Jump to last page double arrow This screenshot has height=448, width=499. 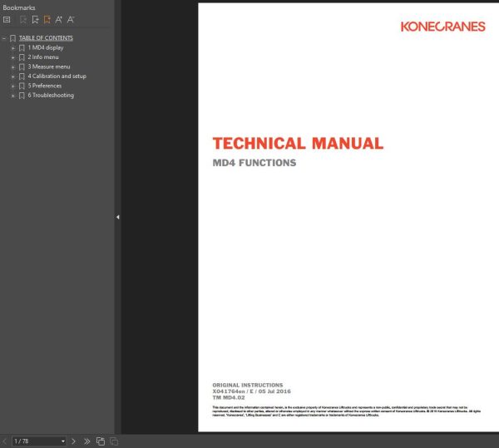[x=86, y=441]
